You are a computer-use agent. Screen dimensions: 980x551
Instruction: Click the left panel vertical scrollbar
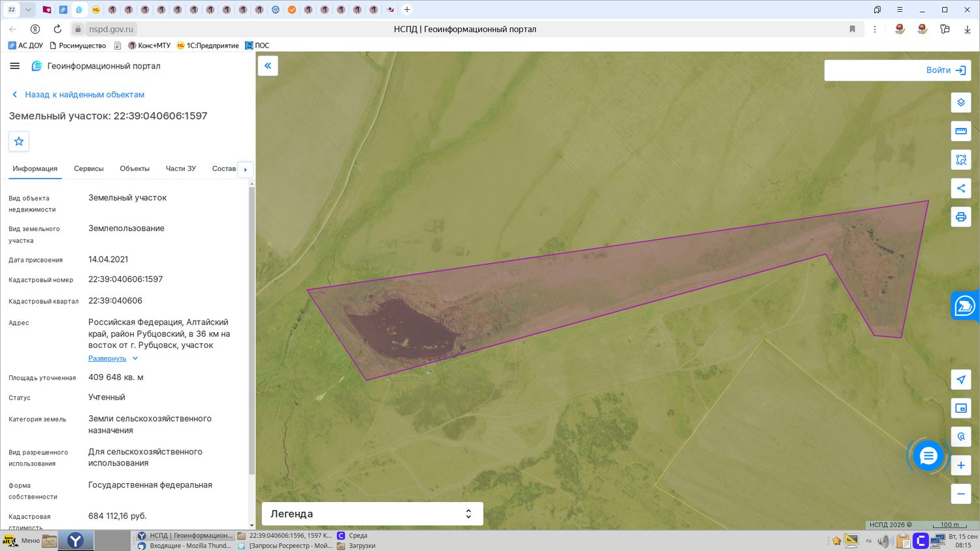click(252, 331)
